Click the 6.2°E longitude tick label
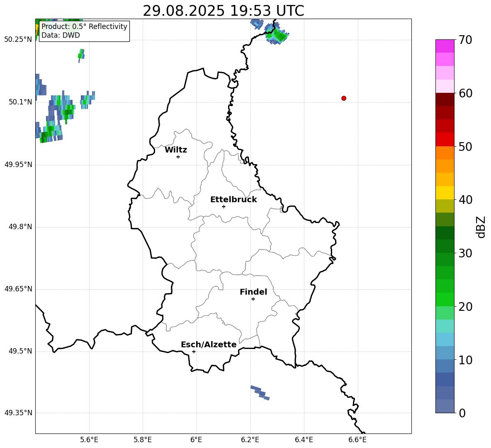 (250, 439)
